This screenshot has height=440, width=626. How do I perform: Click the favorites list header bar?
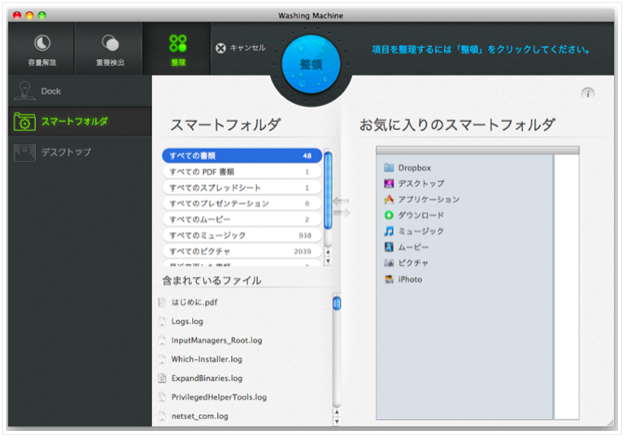coord(477,151)
